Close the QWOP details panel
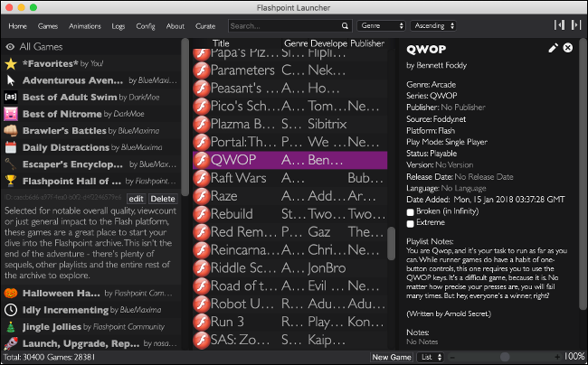This screenshot has height=365, width=588. (x=568, y=47)
